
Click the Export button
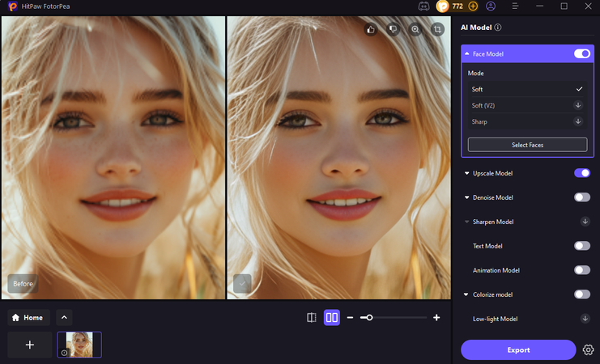(x=518, y=350)
